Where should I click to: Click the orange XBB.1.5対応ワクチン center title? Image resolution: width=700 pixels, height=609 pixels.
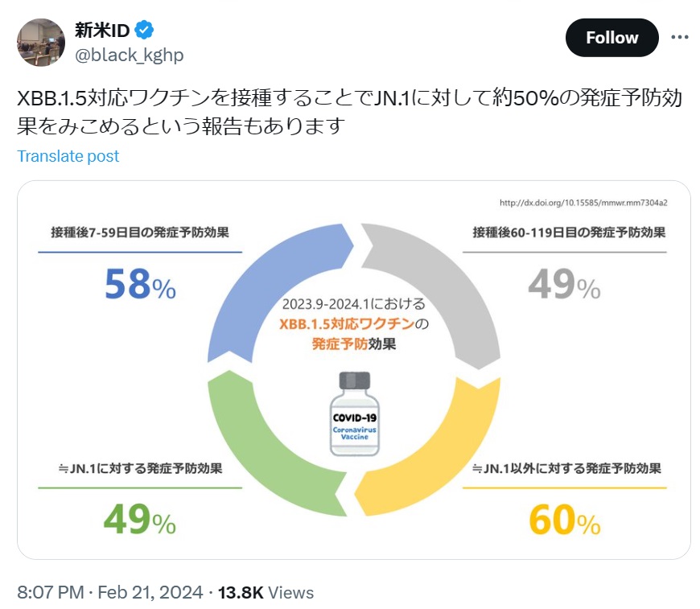click(350, 325)
